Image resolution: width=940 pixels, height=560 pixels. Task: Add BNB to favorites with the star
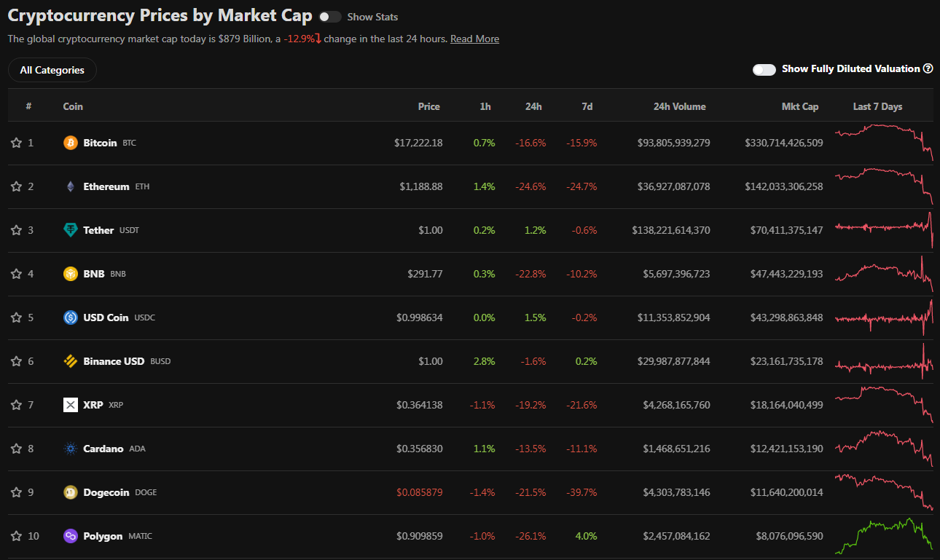click(16, 274)
